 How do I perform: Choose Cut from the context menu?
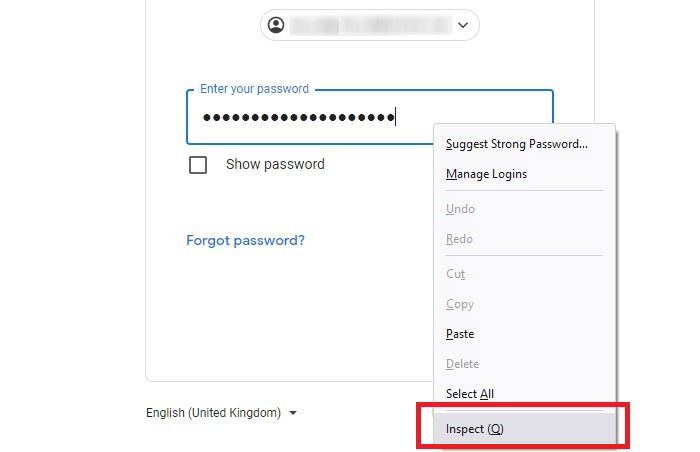click(455, 274)
